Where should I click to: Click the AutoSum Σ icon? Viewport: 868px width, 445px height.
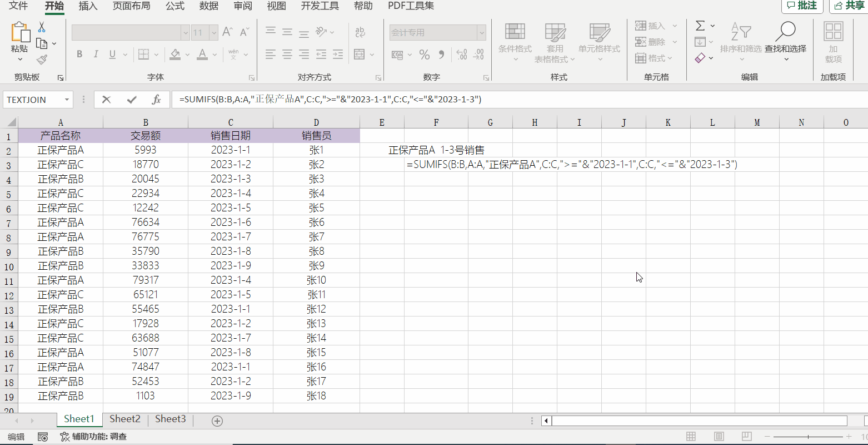pyautogui.click(x=699, y=26)
